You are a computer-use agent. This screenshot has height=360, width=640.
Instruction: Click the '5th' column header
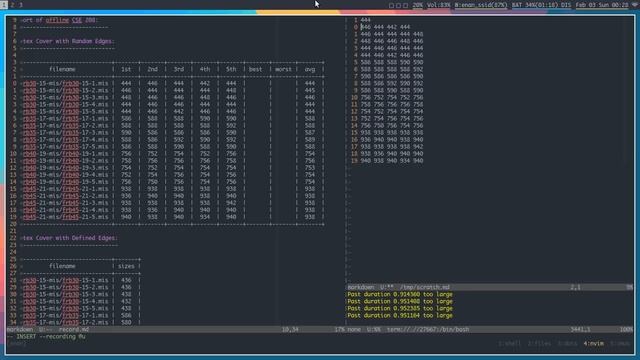pos(231,69)
